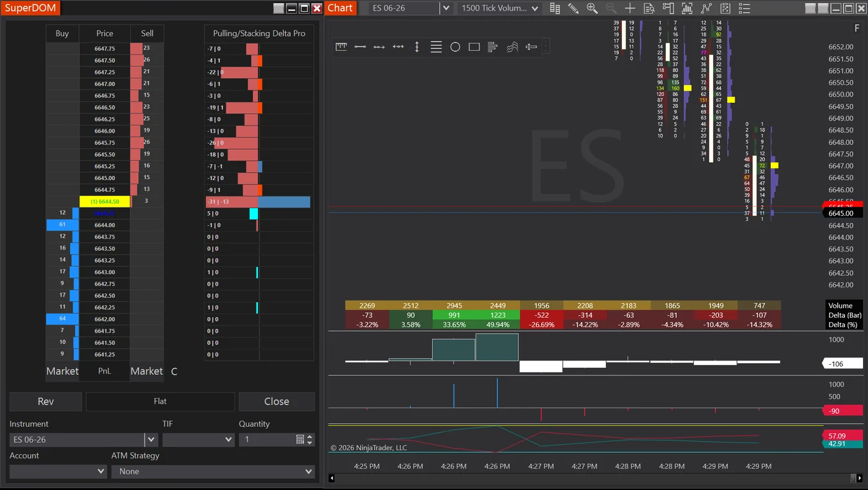
Task: Open the quantity calculator icon
Action: (x=300, y=439)
